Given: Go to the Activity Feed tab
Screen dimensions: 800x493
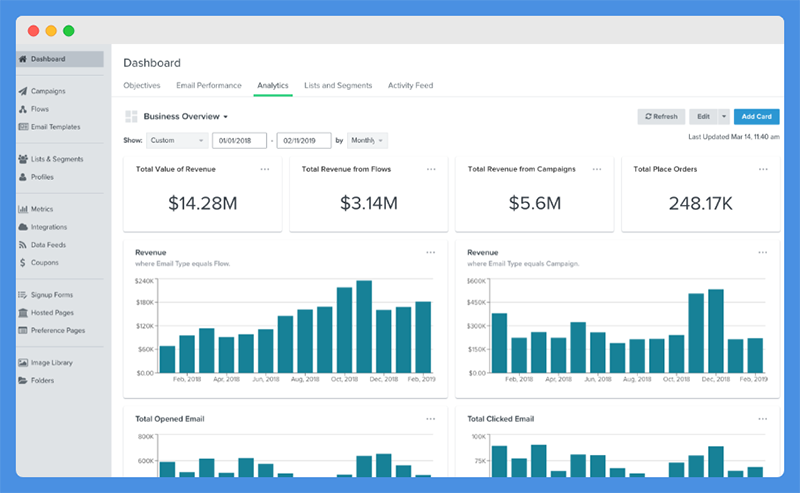Looking at the screenshot, I should 410,86.
